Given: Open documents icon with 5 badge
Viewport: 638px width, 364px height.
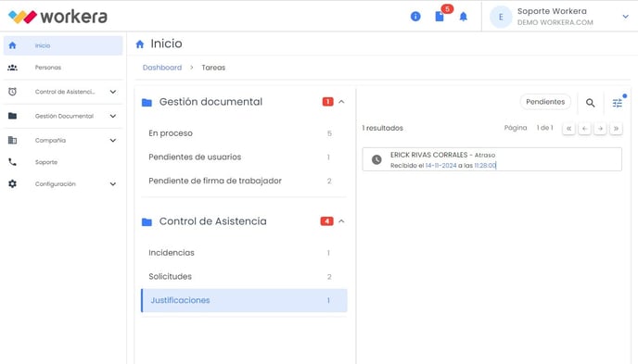Looking at the screenshot, I should point(440,17).
